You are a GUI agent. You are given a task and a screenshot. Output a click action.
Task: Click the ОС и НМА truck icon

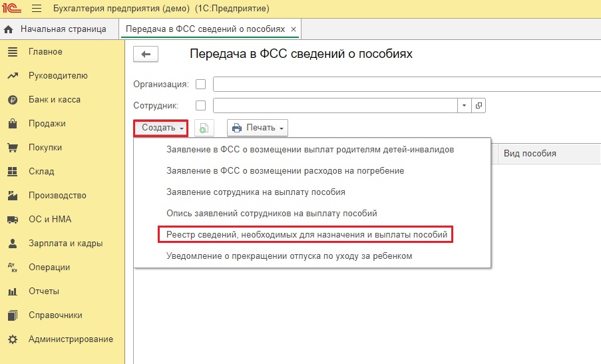[13, 220]
